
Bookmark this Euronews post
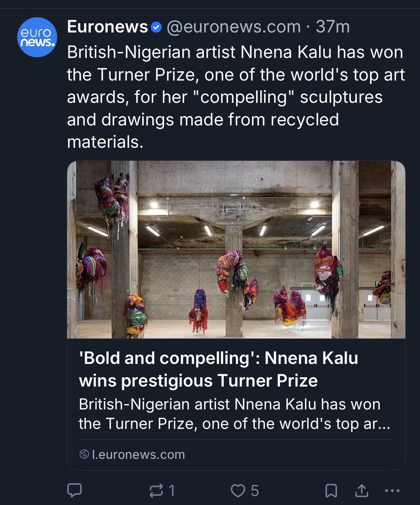tap(331, 490)
